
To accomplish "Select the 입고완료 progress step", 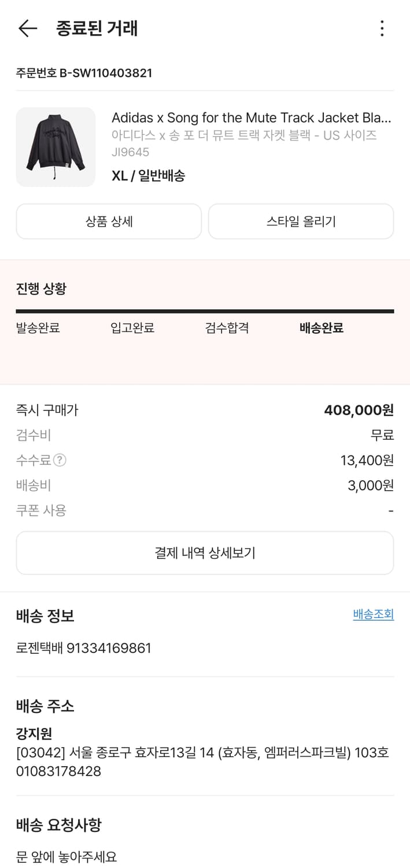I will [132, 328].
